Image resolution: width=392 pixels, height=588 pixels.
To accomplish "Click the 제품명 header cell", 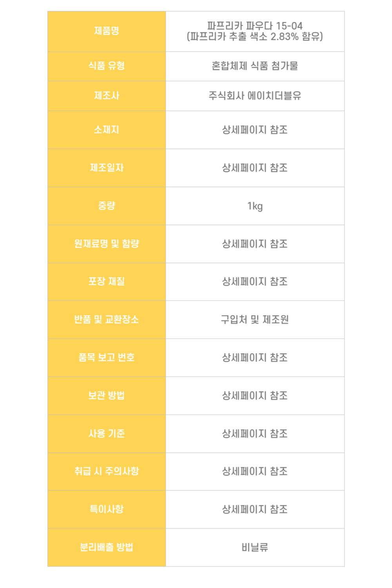I will [x=107, y=31].
